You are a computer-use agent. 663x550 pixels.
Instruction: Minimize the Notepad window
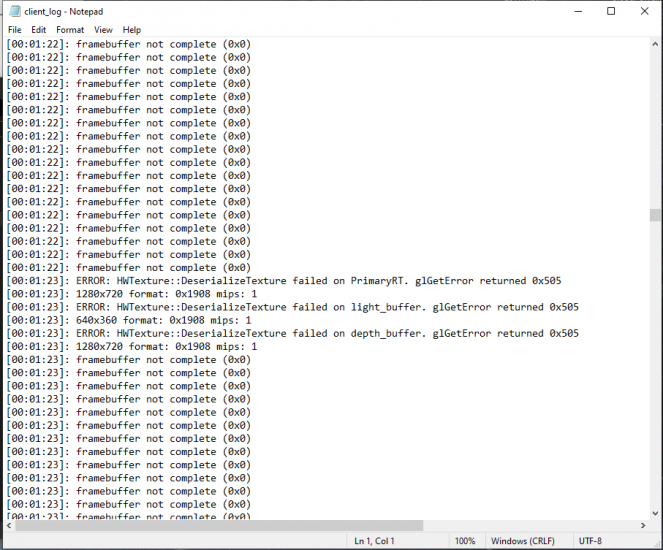pyautogui.click(x=578, y=11)
